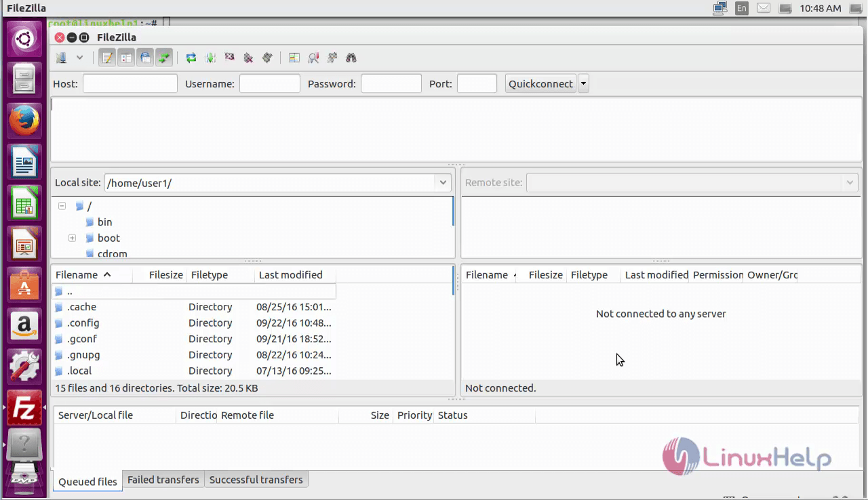The width and height of the screenshot is (868, 500).
Task: Click the queue Priority column header
Action: tap(413, 415)
